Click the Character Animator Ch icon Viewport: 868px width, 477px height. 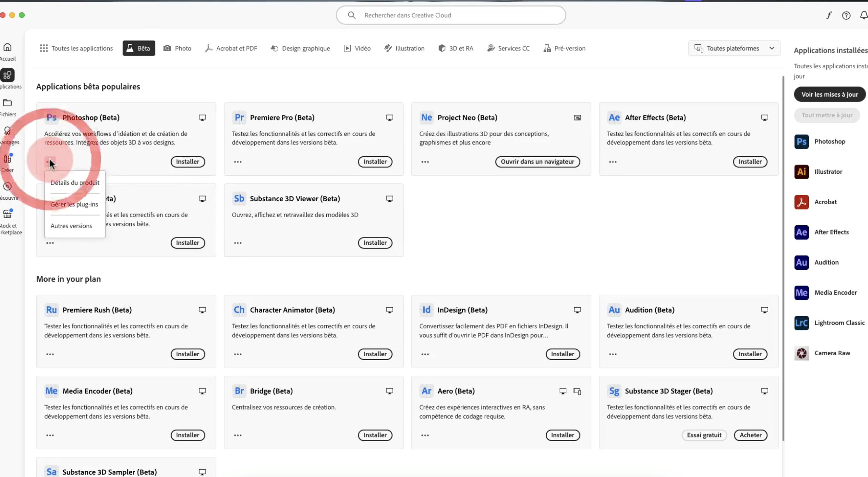tap(239, 310)
